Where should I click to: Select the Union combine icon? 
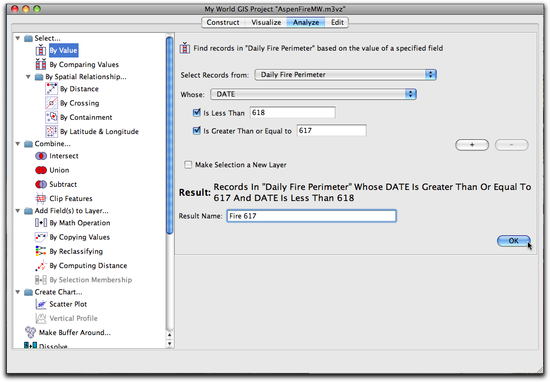41,170
